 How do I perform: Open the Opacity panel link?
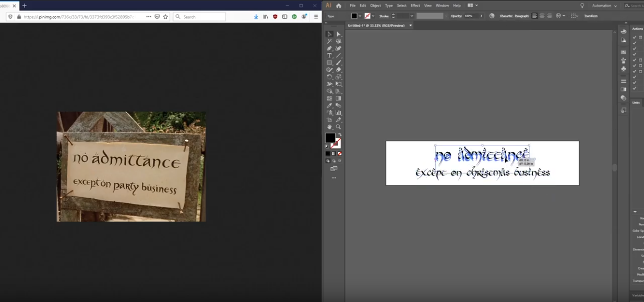pyautogui.click(x=456, y=16)
